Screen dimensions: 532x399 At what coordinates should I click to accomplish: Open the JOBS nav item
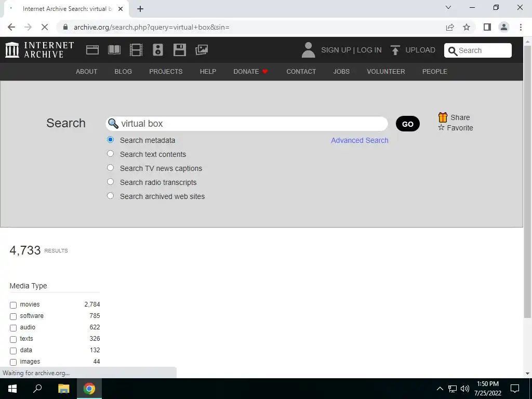click(x=341, y=72)
